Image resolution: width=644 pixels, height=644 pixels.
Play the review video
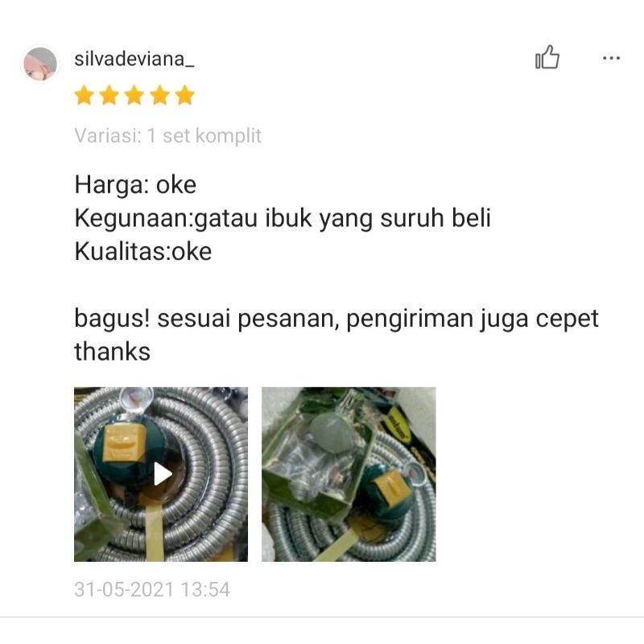click(161, 474)
